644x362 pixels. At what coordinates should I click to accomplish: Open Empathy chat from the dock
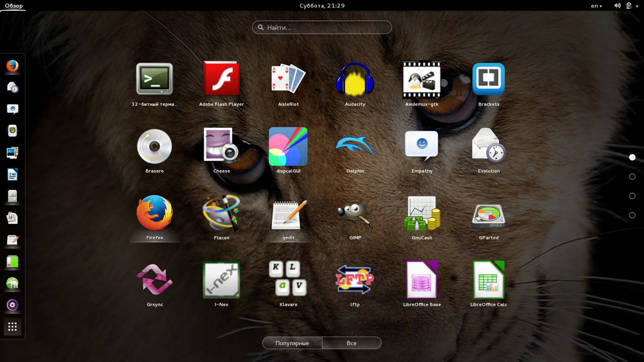(x=12, y=109)
